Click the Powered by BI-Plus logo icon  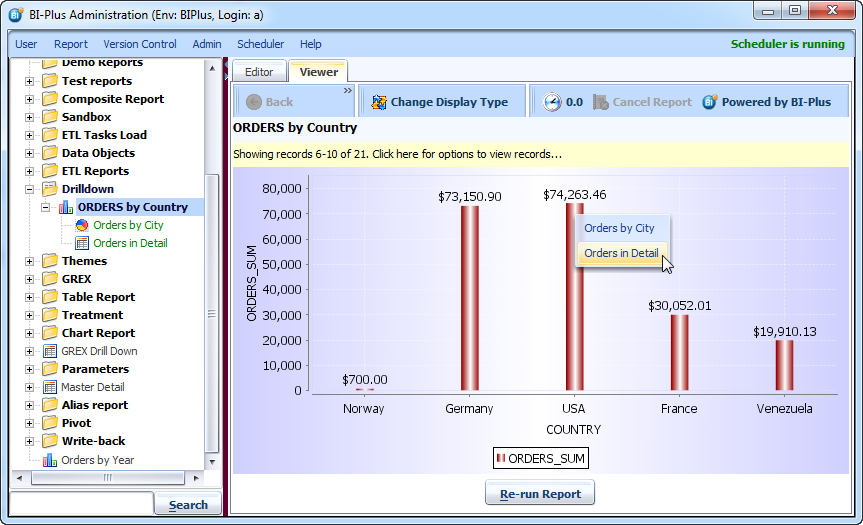(710, 102)
